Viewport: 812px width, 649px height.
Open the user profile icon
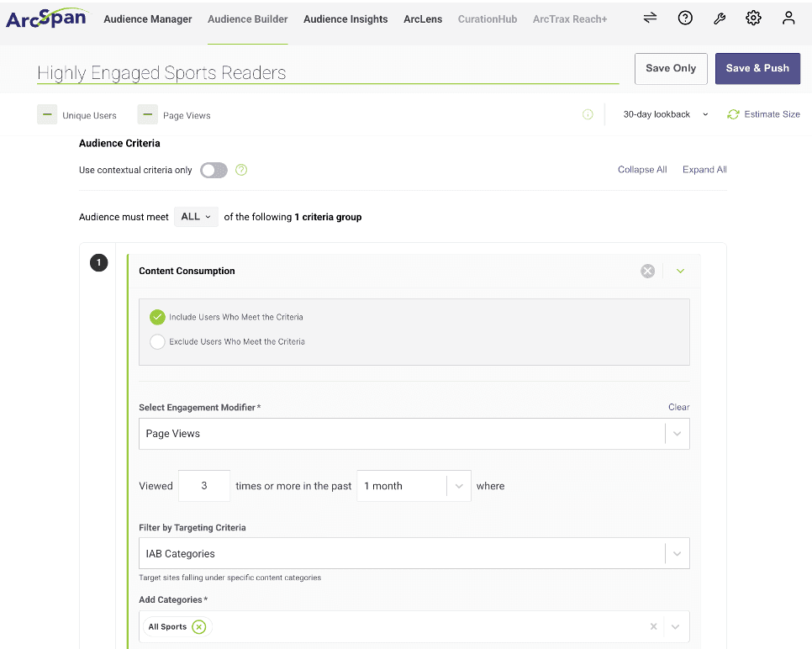(788, 18)
